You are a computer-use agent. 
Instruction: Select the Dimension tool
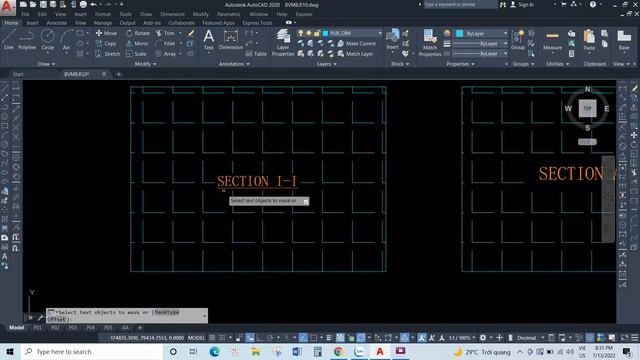[x=231, y=40]
